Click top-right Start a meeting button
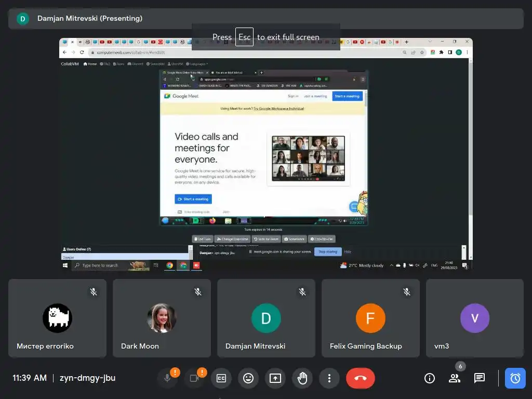The image size is (532, 399). 347,96
